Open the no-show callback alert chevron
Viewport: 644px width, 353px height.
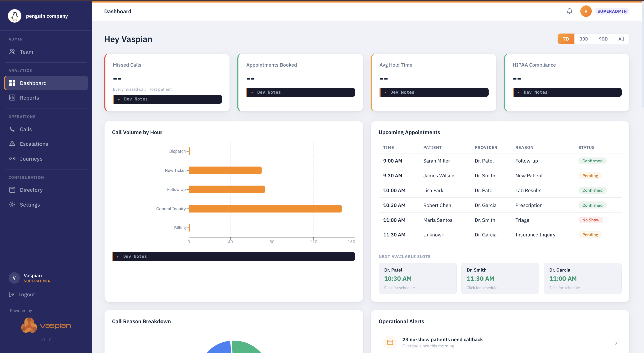pos(616,343)
